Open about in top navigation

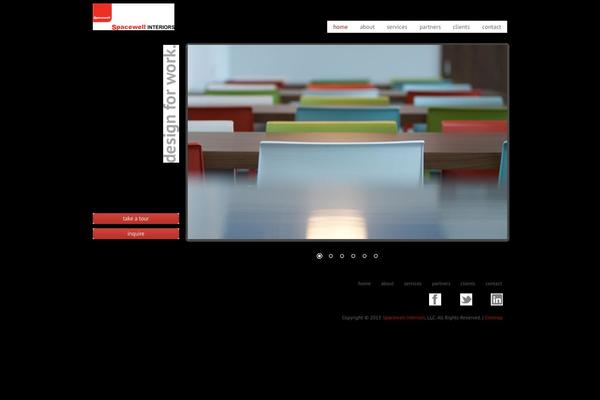pyautogui.click(x=367, y=27)
